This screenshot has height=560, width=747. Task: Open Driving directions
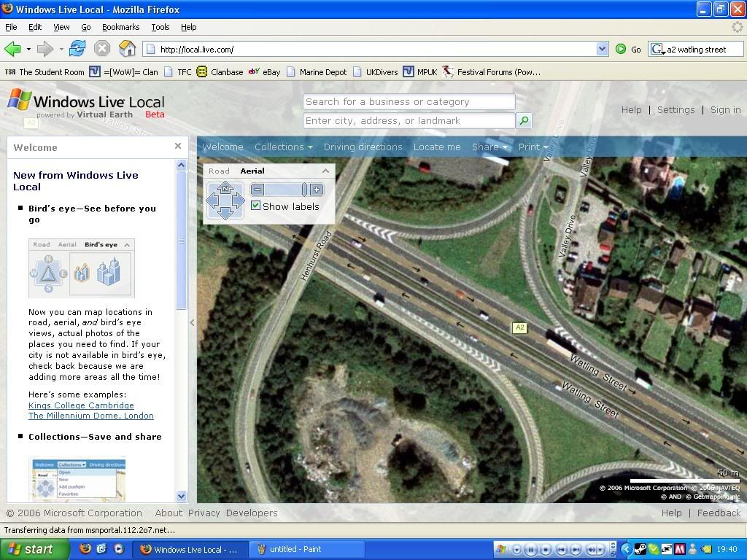pos(363,147)
